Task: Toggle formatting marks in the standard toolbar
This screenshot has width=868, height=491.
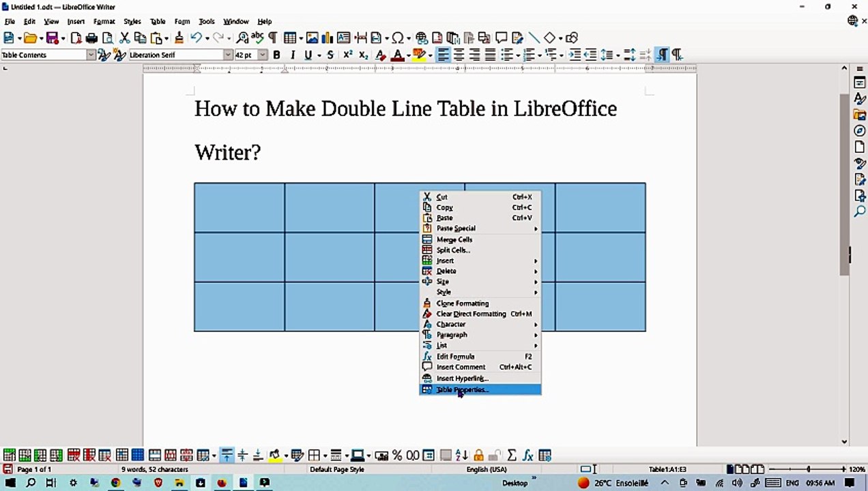Action: (x=273, y=38)
